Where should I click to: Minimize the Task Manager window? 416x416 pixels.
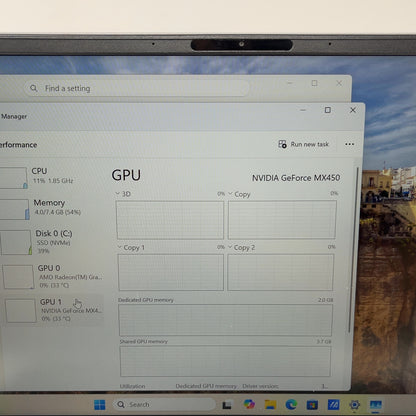[303, 110]
